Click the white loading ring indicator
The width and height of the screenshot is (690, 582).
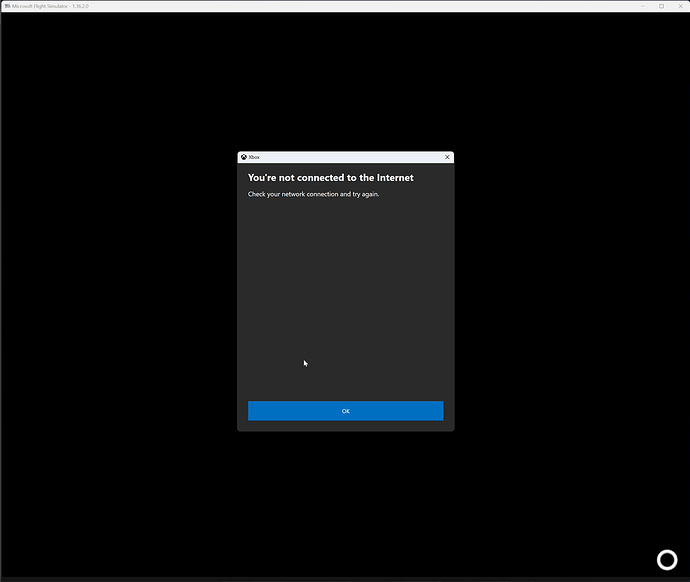pos(667,560)
